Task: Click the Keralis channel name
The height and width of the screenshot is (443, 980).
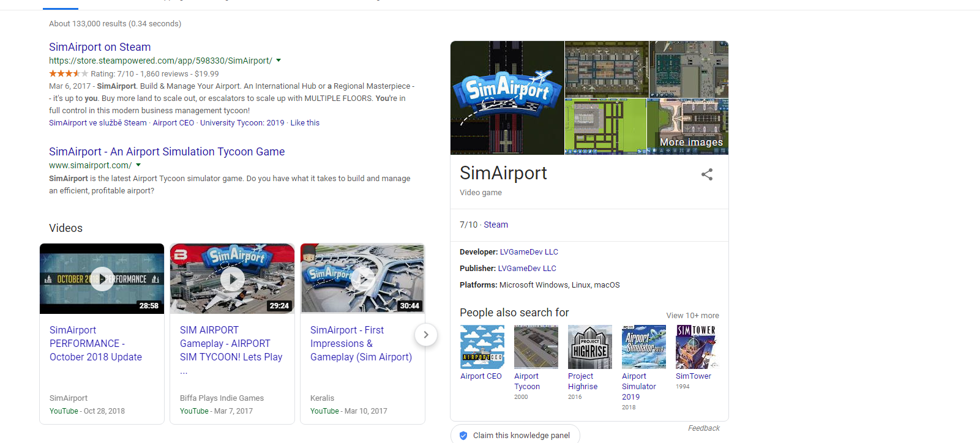Action: click(x=322, y=398)
